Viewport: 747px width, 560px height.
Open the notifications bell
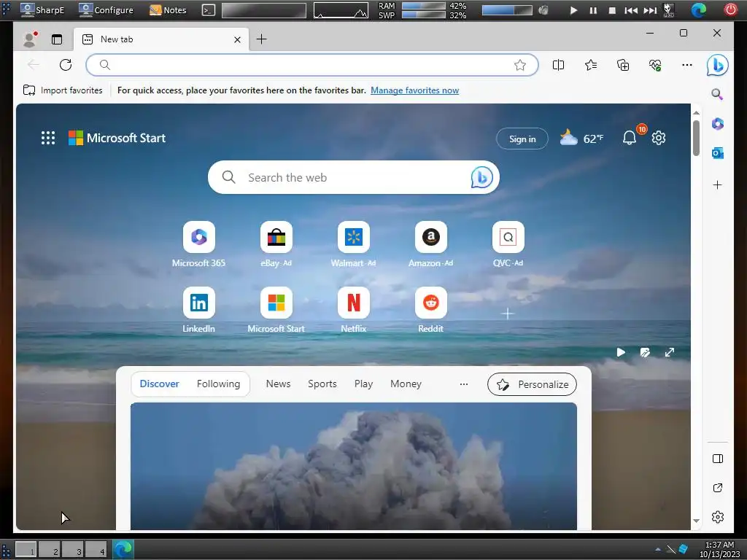(x=630, y=138)
